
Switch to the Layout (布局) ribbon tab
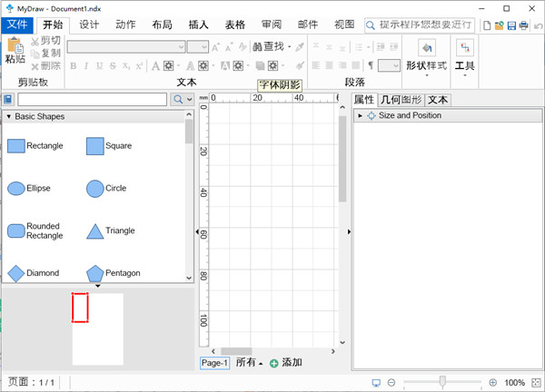(x=162, y=24)
